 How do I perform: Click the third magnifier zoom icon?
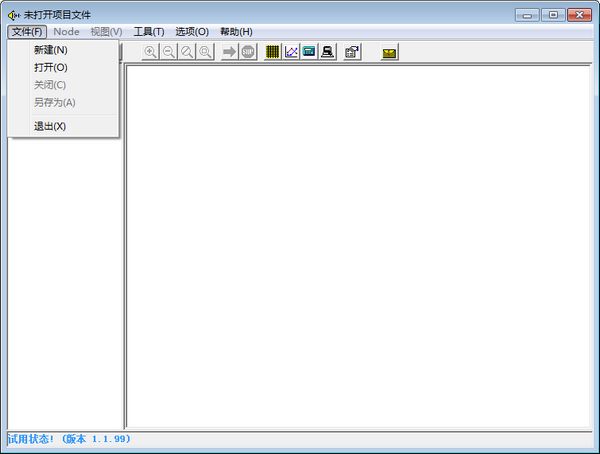(x=186, y=52)
